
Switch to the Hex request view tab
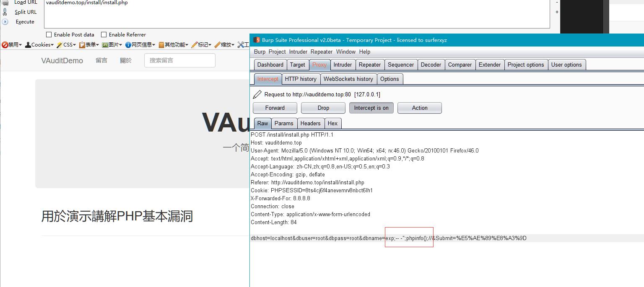(332, 124)
